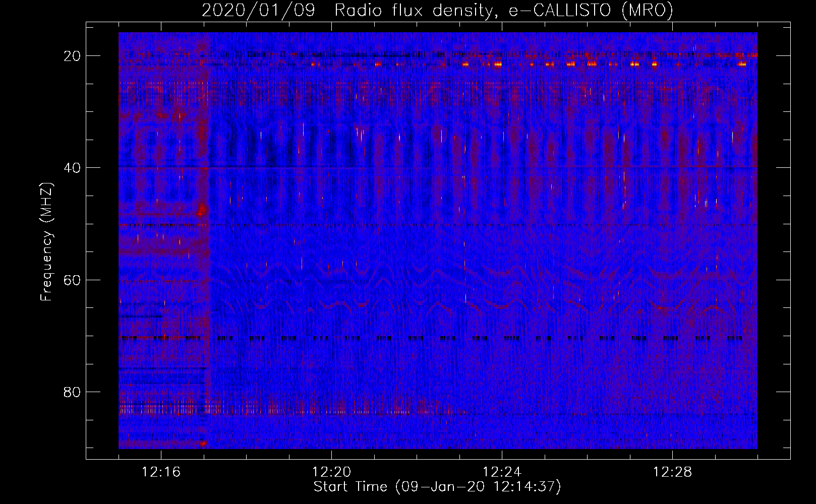Viewport: 816px width, 504px height.
Task: Click the time tick label '12:20'
Action: 331,472
